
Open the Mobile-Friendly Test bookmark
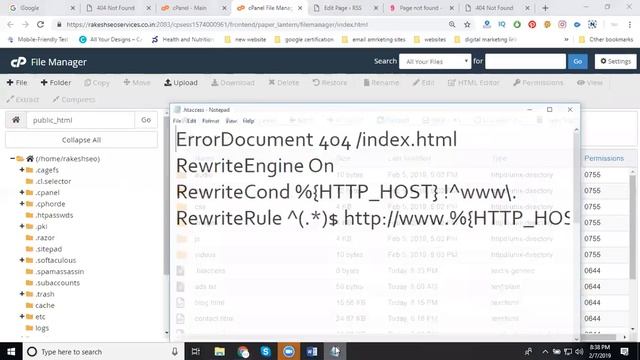point(38,40)
